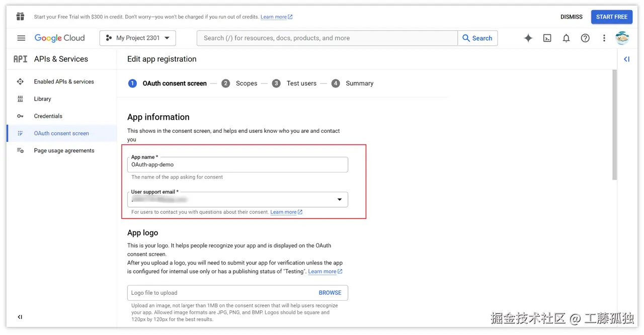Open the Learn more link about consent
Viewport: 644px width, 335px height.
[x=283, y=212]
